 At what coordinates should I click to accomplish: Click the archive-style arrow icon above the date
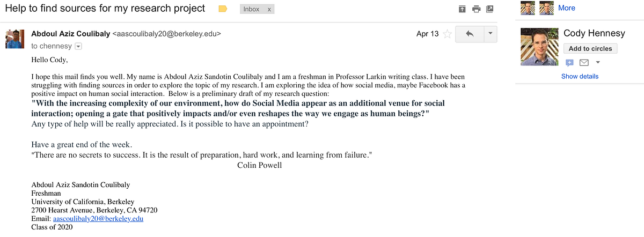pos(462,9)
